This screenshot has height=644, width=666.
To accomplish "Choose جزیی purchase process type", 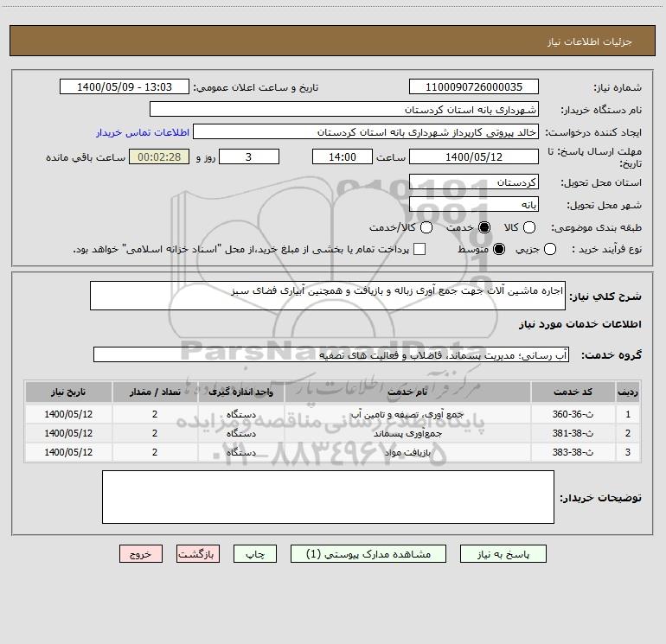I will (x=549, y=249).
